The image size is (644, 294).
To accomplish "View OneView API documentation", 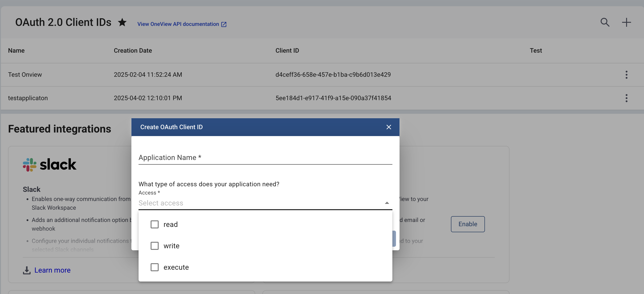I will [178, 24].
